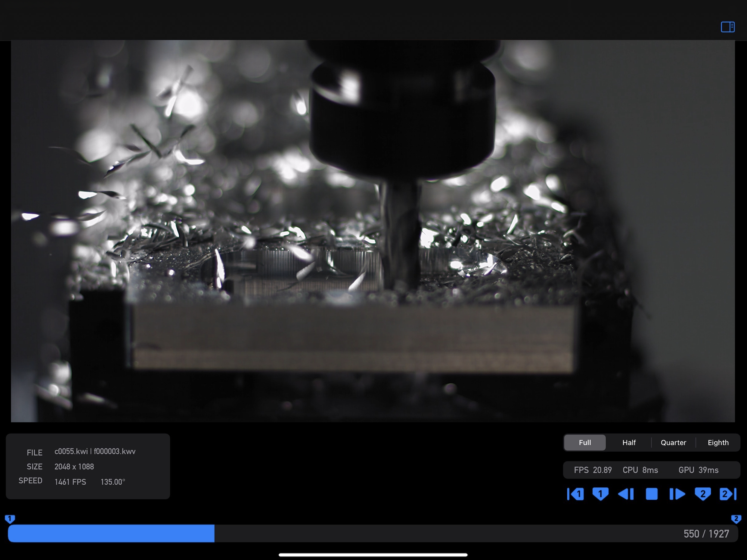Viewport: 747px width, 560px height.
Task: Click the home indicator bar
Action: [373, 555]
